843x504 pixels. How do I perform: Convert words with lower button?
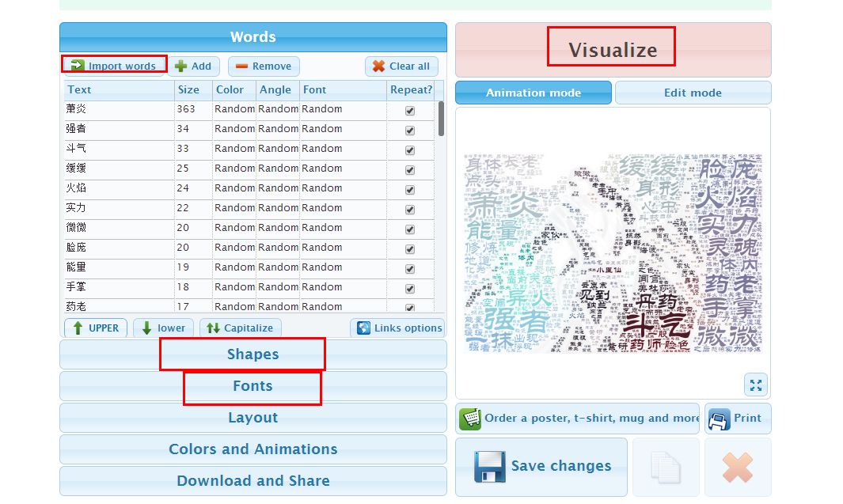[163, 328]
